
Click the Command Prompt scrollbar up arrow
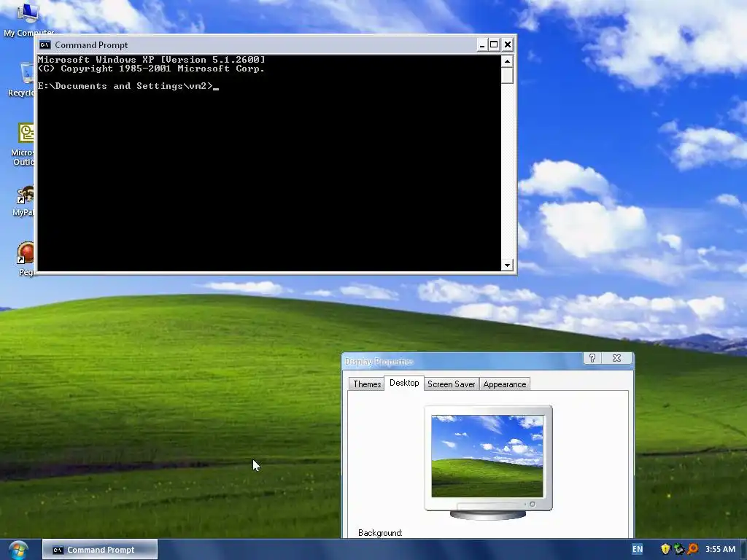[507, 61]
